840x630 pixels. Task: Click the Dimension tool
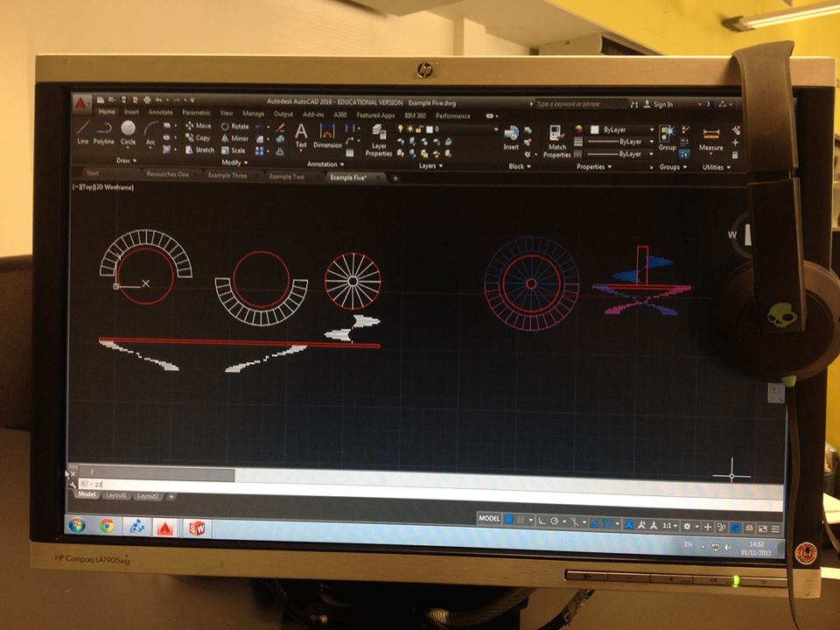[x=327, y=136]
